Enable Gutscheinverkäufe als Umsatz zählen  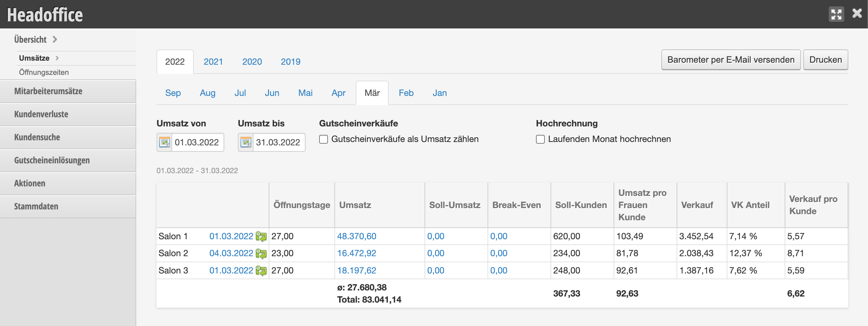point(323,139)
